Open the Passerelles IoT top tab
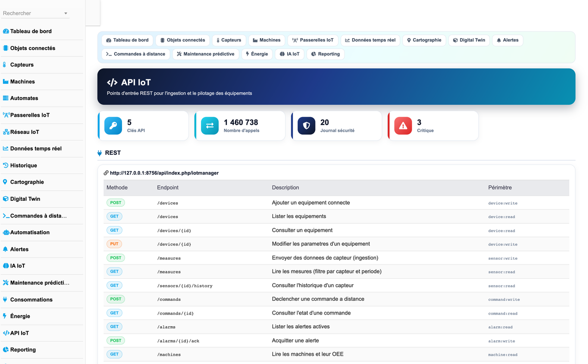588x364 pixels. 313,40
